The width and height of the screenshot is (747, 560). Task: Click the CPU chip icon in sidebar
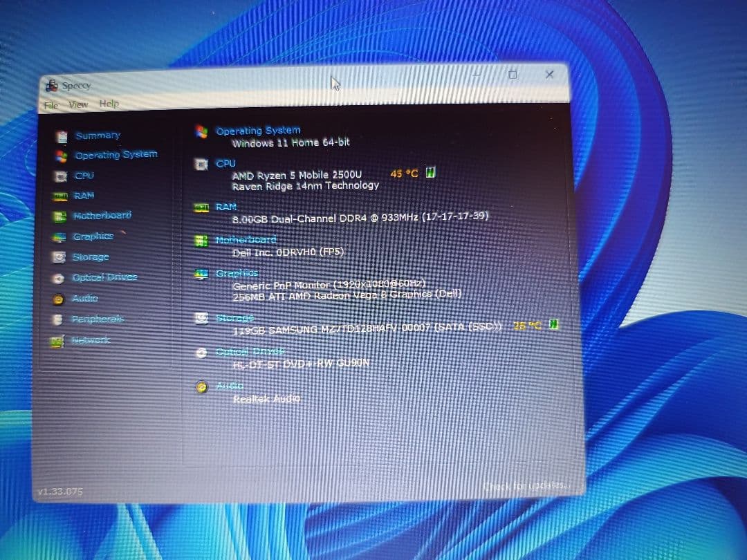[61, 176]
